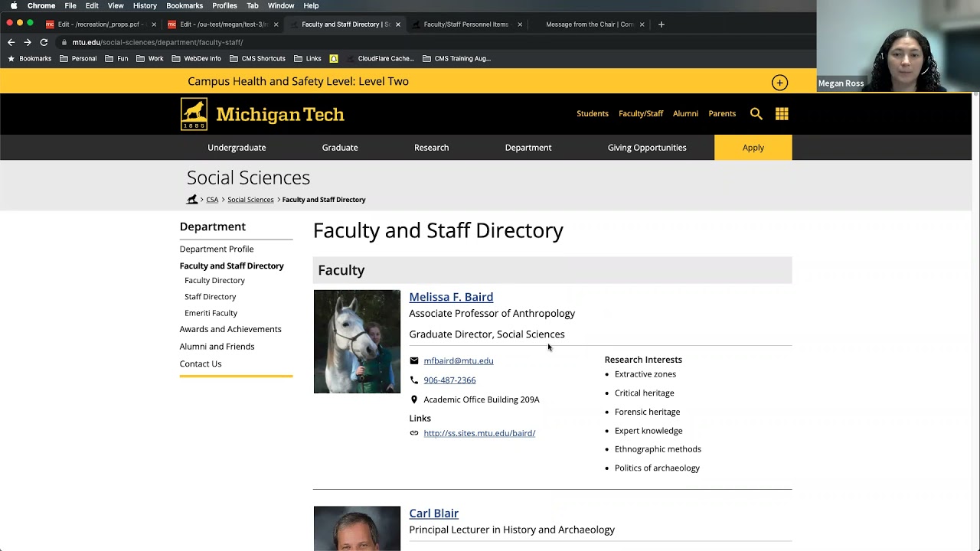Open Contact Us in the sidebar
980x551 pixels.
[201, 364]
